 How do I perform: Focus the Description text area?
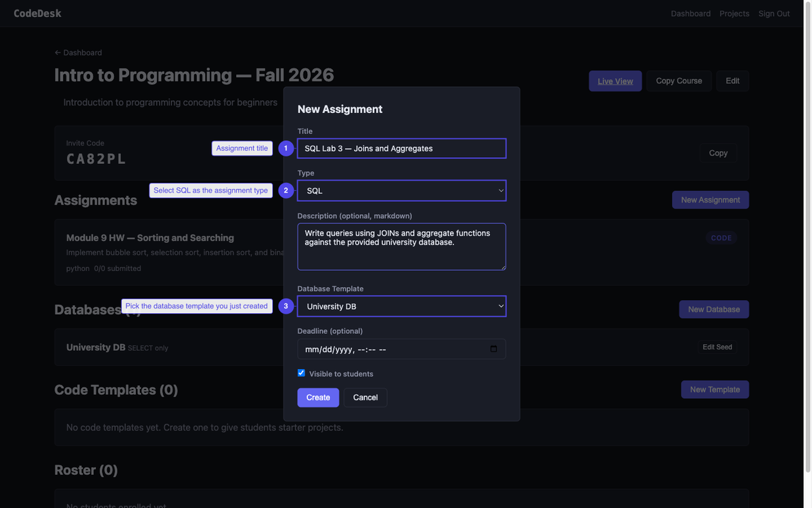(401, 247)
